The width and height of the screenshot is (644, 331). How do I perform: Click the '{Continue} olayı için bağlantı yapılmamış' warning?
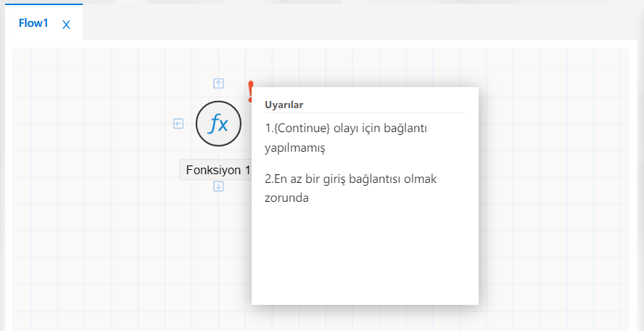pos(346,138)
